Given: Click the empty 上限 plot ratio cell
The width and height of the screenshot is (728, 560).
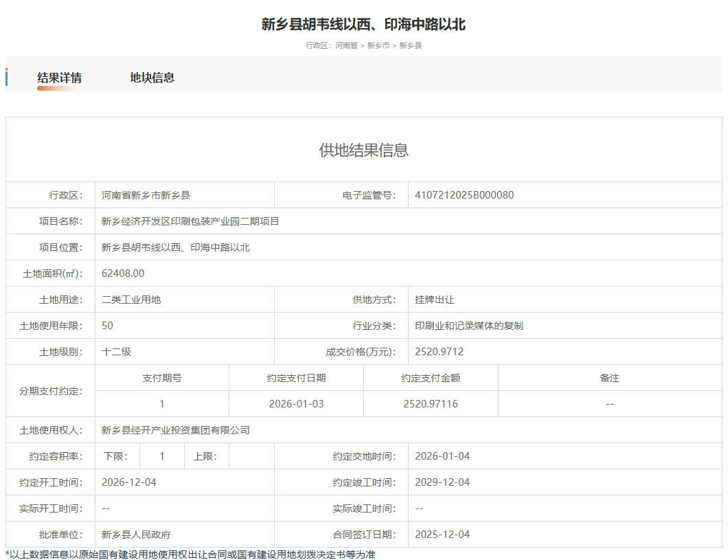Looking at the screenshot, I should (x=251, y=456).
